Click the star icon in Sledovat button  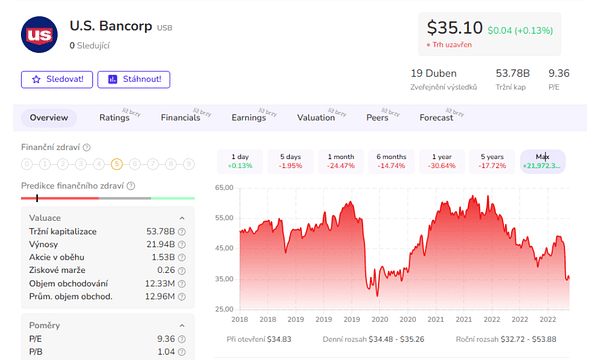coord(36,80)
